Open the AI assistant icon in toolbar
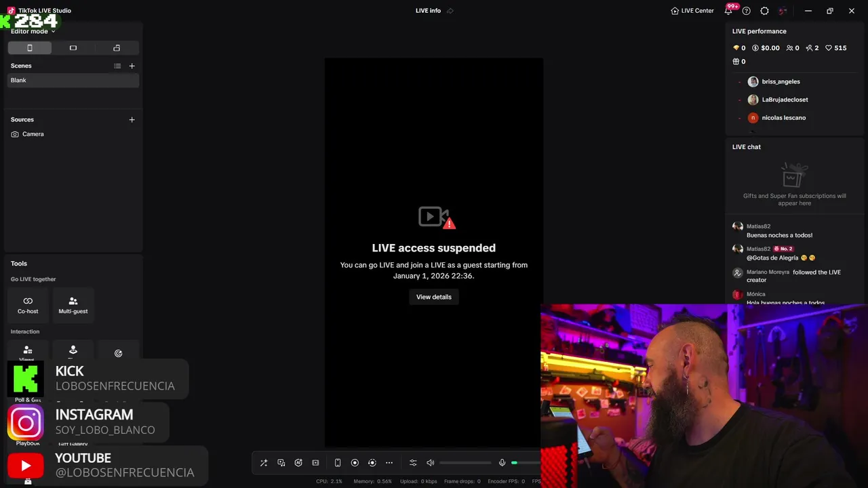This screenshot has height=488, width=868. (x=298, y=463)
